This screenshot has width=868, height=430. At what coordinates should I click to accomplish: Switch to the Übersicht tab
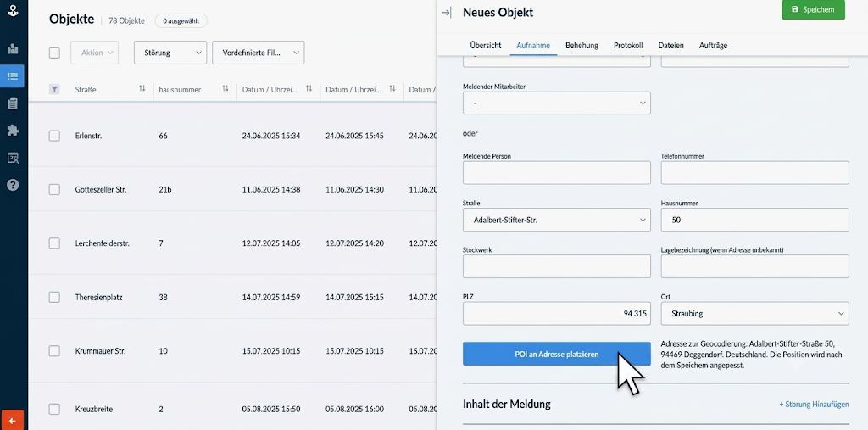pyautogui.click(x=486, y=46)
